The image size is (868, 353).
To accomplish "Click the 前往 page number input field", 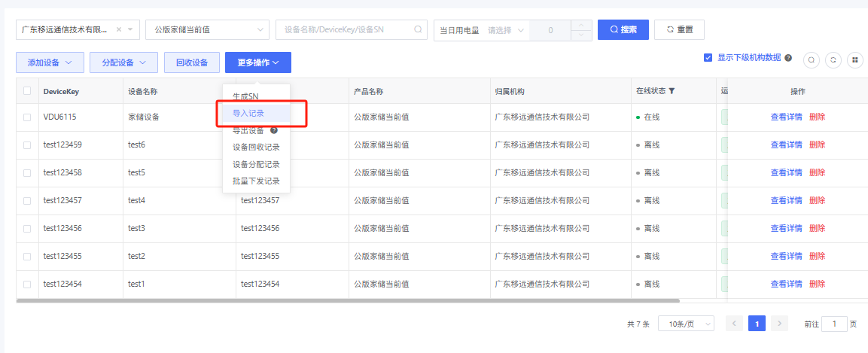I will pyautogui.click(x=834, y=324).
